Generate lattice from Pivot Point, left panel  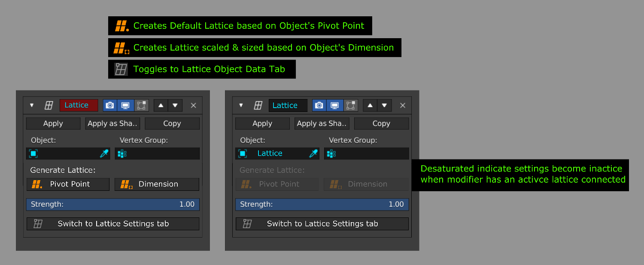tap(68, 184)
